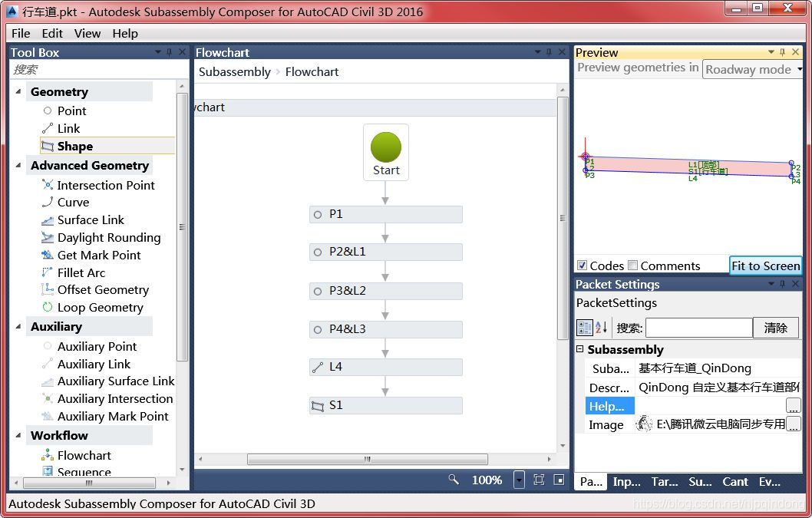Toggle the Comments checkbox
This screenshot has height=518, width=812.
click(x=633, y=266)
